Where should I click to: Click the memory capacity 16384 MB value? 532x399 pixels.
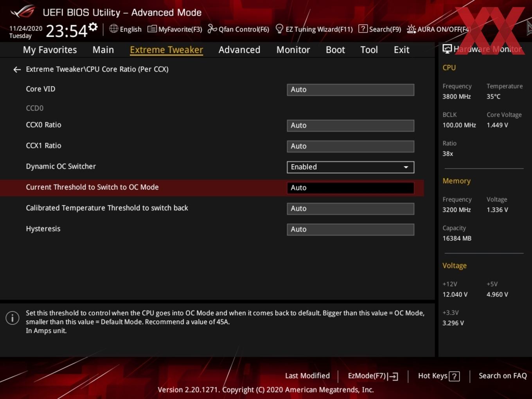(x=457, y=239)
